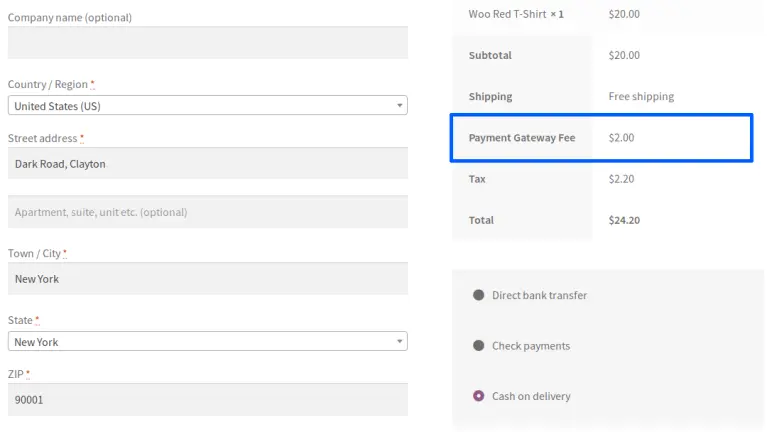Click the ZIP field containing 90001
Viewport: 767px width, 432px height.
tap(207, 399)
